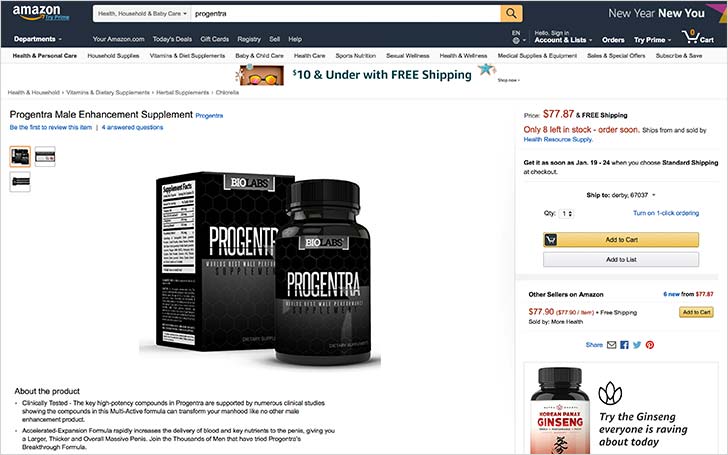Share product on Twitter icon
Screen dimensions: 728x455
tap(637, 344)
